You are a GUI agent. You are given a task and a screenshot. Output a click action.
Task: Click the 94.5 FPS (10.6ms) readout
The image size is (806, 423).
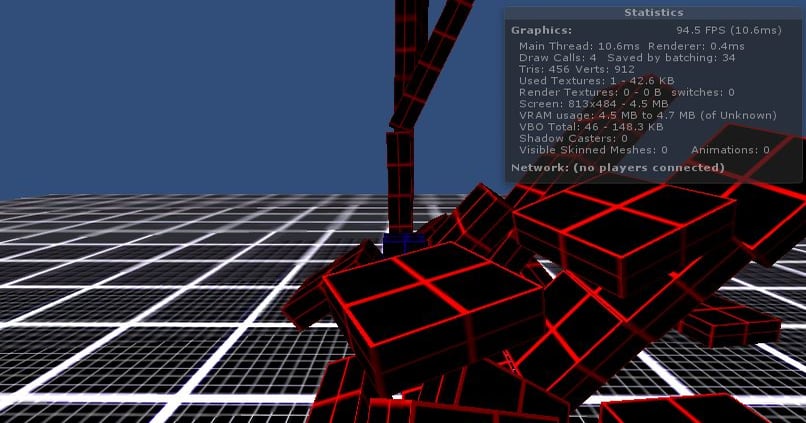click(x=728, y=30)
